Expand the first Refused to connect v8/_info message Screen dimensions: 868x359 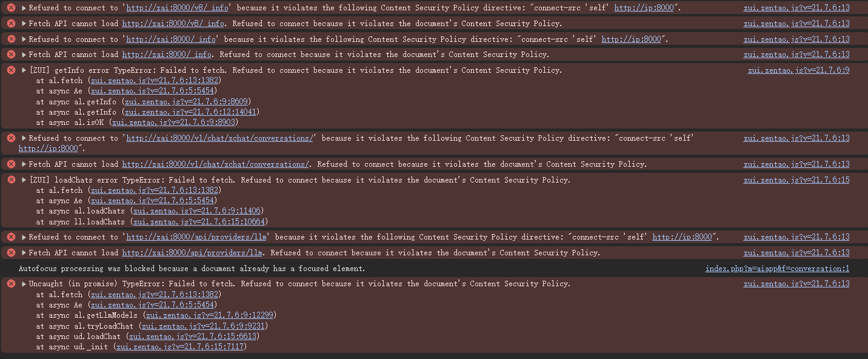point(24,8)
